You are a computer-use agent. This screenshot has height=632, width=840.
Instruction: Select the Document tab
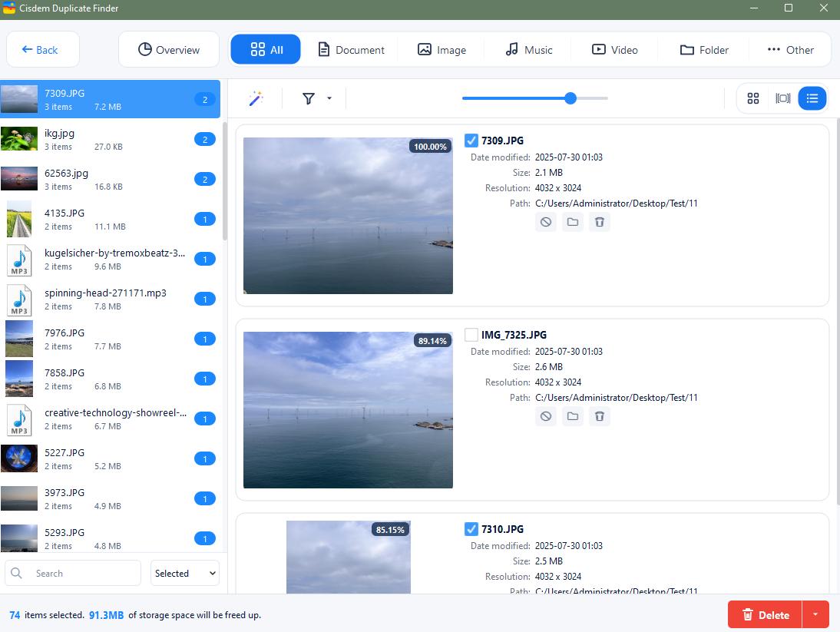pyautogui.click(x=352, y=50)
